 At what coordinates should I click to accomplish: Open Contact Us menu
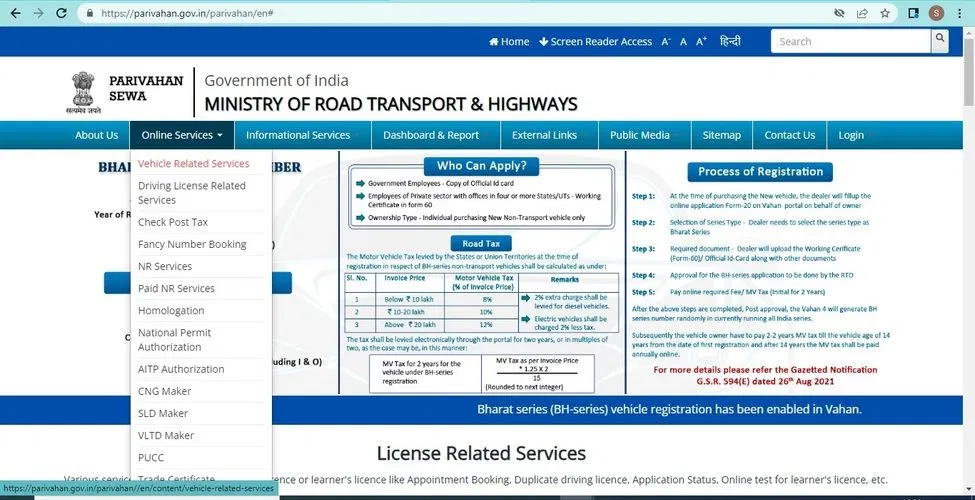790,135
